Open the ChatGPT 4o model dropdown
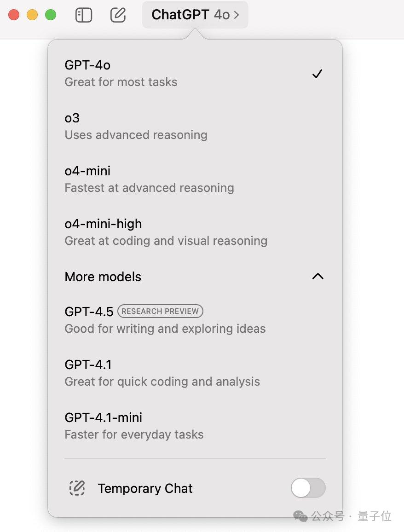 click(195, 15)
